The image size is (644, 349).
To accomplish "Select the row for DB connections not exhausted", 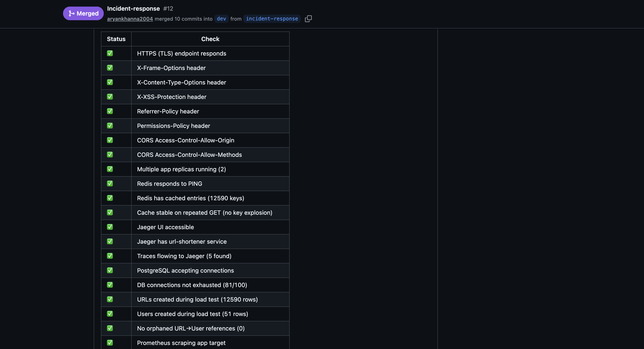I will 192,285.
